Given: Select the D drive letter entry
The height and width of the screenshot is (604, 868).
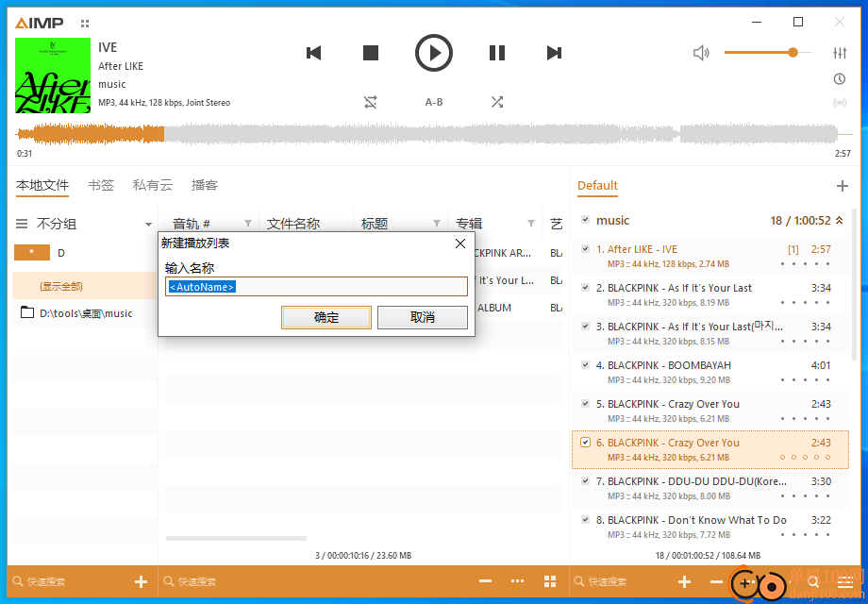Looking at the screenshot, I should [61, 253].
